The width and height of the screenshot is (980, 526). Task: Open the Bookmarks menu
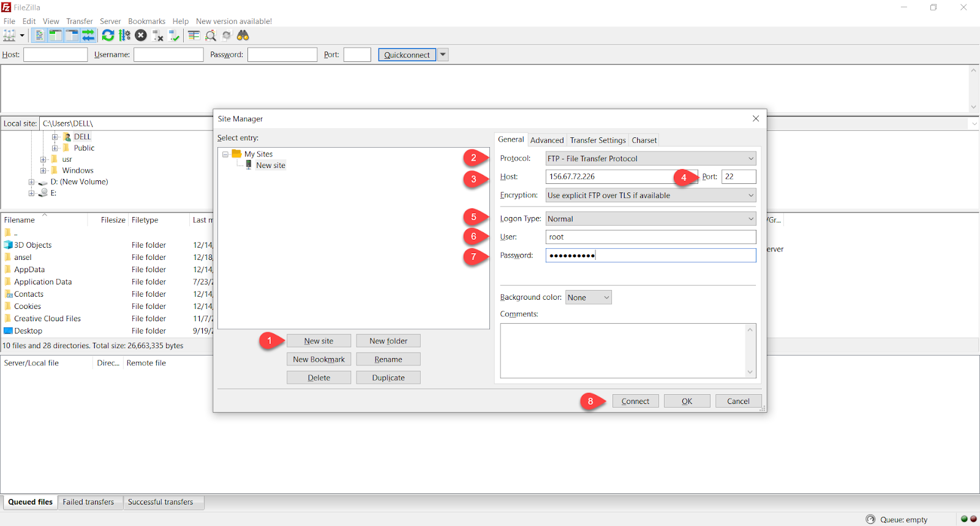click(146, 21)
